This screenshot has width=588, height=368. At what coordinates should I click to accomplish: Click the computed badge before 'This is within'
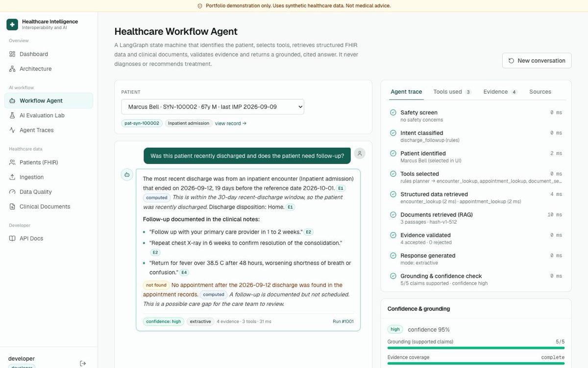(x=156, y=198)
